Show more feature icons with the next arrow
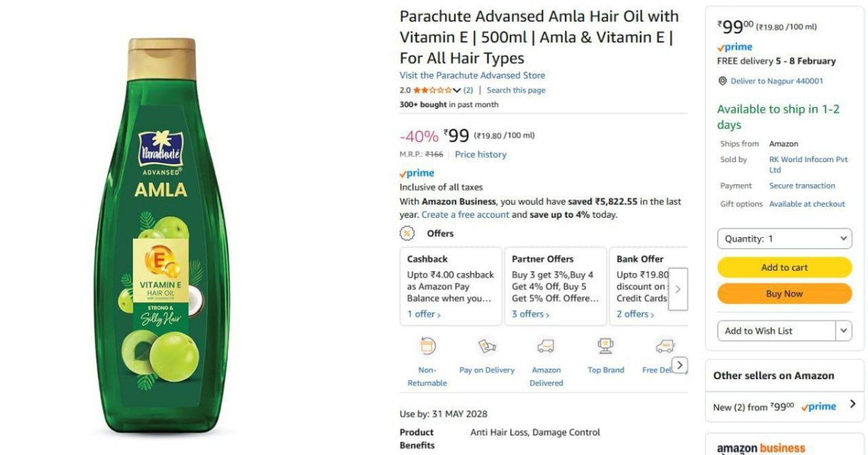The width and height of the screenshot is (868, 455). (679, 365)
